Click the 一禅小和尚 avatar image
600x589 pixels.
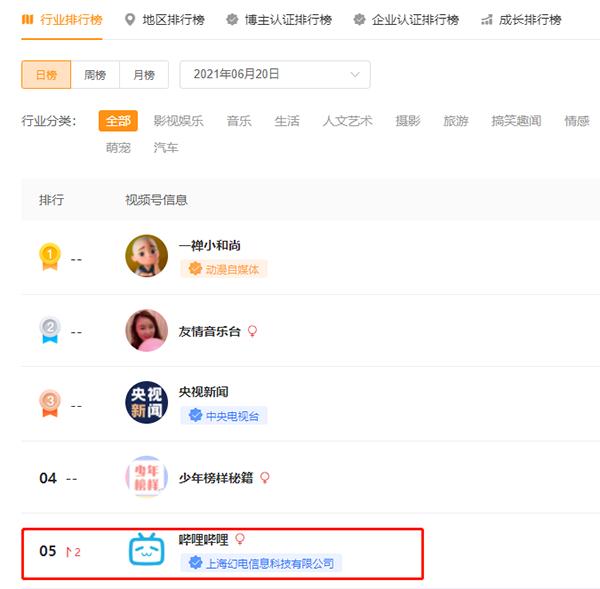pyautogui.click(x=146, y=256)
